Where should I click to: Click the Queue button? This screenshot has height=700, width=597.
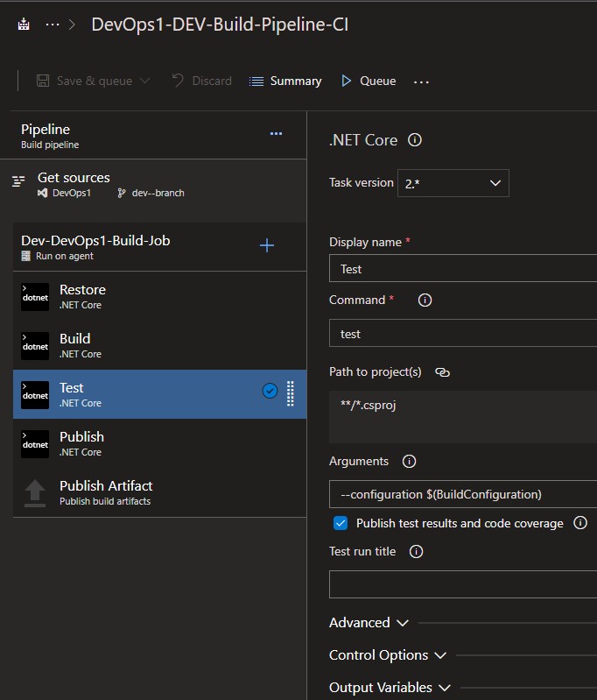tap(369, 81)
